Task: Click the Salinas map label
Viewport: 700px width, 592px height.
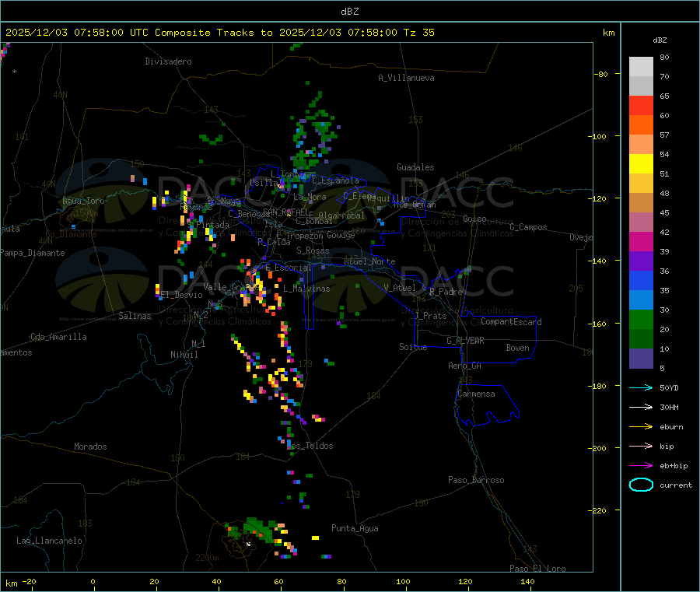Action: point(135,316)
